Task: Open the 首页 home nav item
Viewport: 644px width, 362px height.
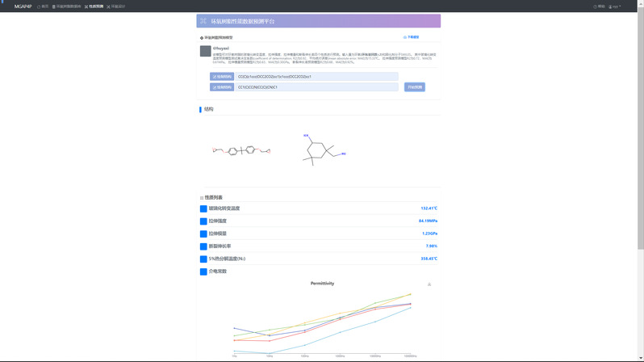Action: tap(44, 6)
